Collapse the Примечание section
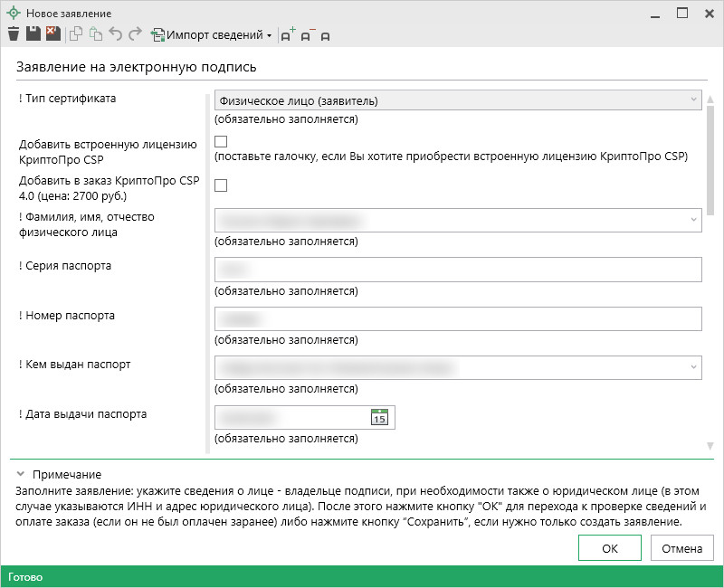This screenshot has height=588, width=724. click(20, 474)
